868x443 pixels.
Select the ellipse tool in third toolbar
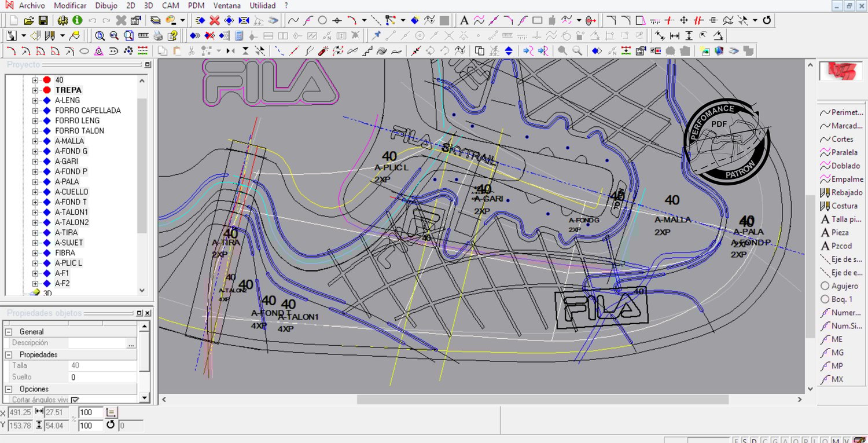[84, 51]
